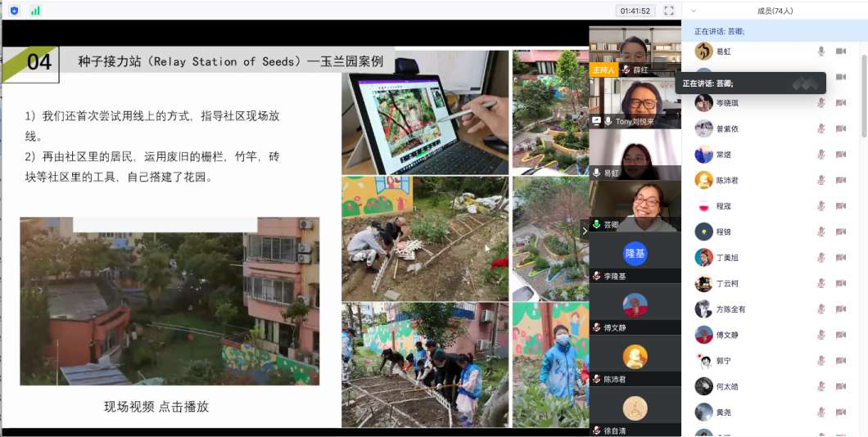Image resolution: width=868 pixels, height=437 pixels.
Task: Toggle the microphone for 何太皓
Action: 821,386
